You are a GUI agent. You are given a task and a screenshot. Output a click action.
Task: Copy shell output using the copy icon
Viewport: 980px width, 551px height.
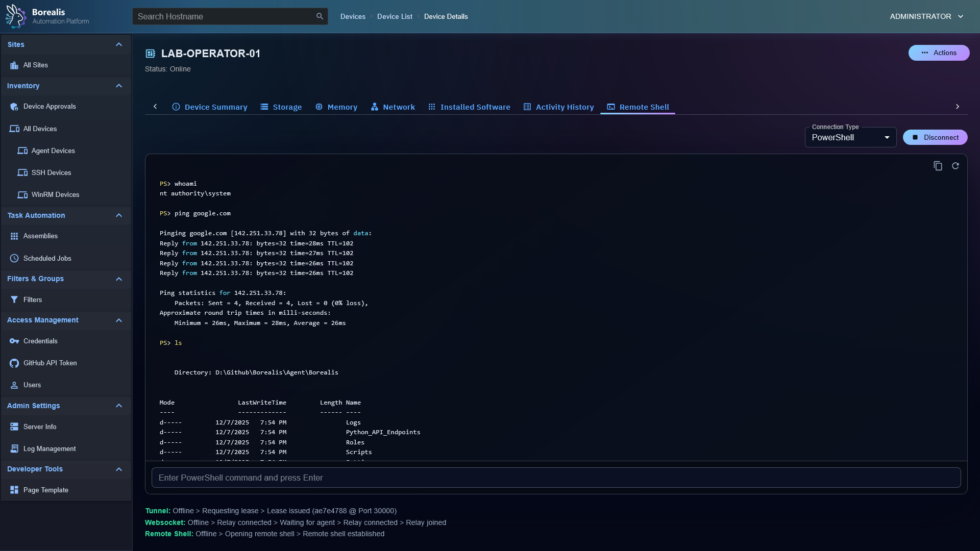(x=938, y=166)
